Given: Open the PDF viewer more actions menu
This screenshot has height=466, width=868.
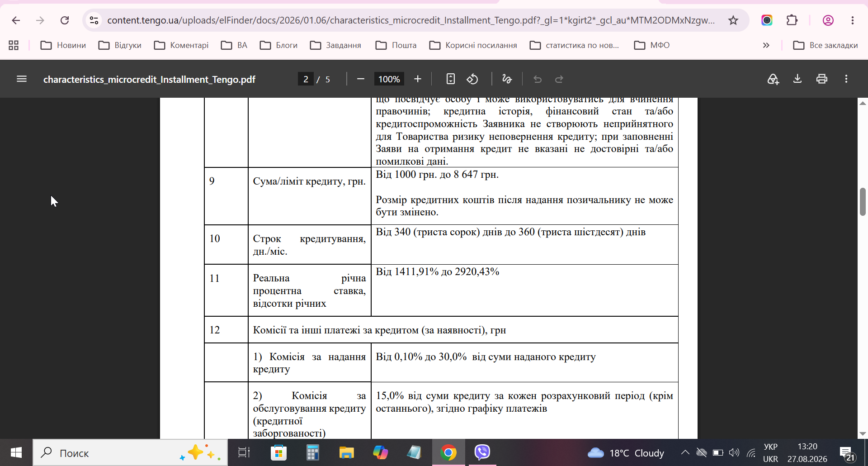Looking at the screenshot, I should coord(846,79).
